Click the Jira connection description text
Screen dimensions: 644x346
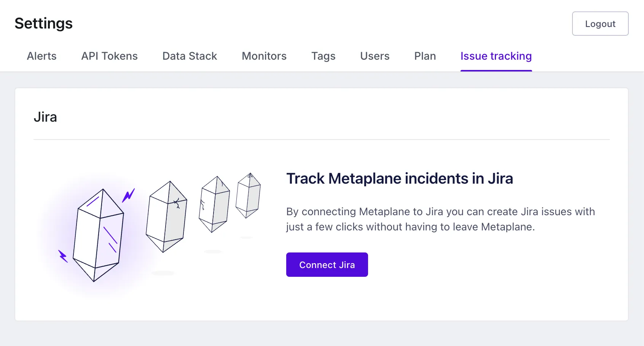pos(440,219)
